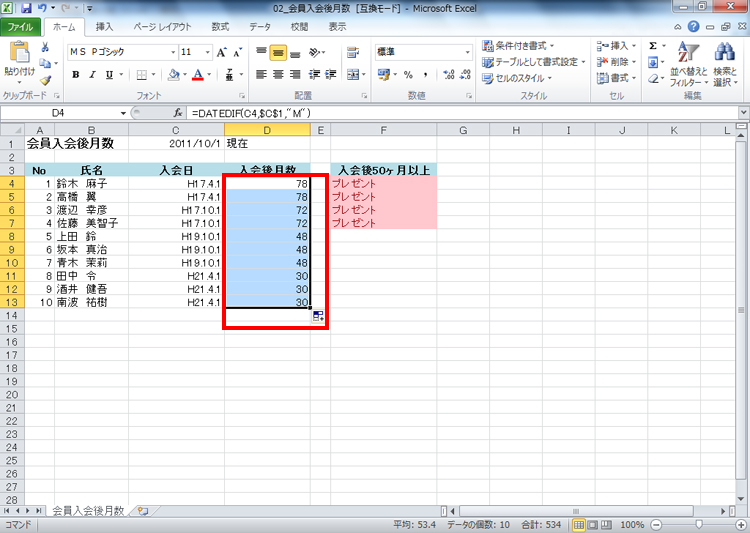Center text horizontally
This screenshot has width=750, height=533.
pyautogui.click(x=278, y=75)
